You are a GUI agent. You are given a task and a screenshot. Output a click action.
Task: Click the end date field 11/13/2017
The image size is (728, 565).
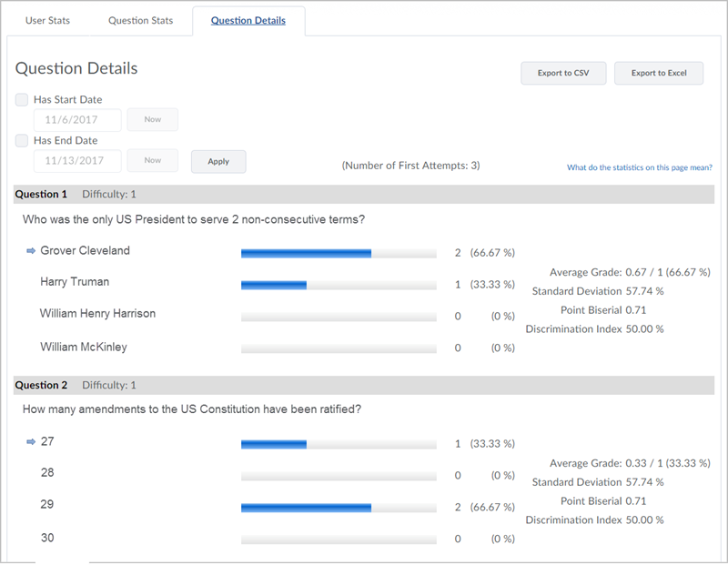[x=77, y=161]
